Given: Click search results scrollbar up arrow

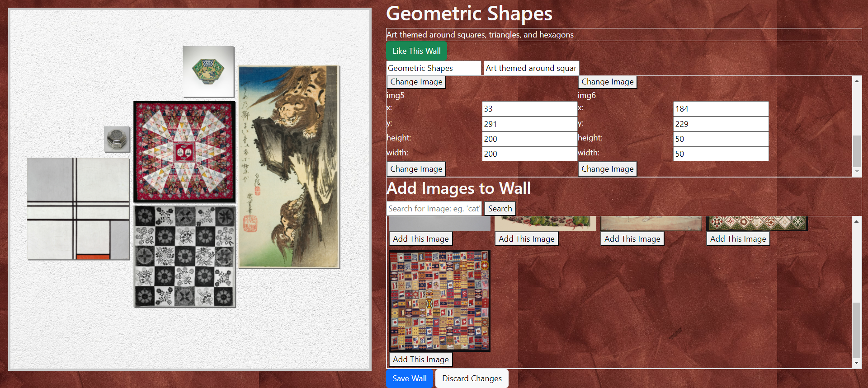Looking at the screenshot, I should tap(857, 221).
